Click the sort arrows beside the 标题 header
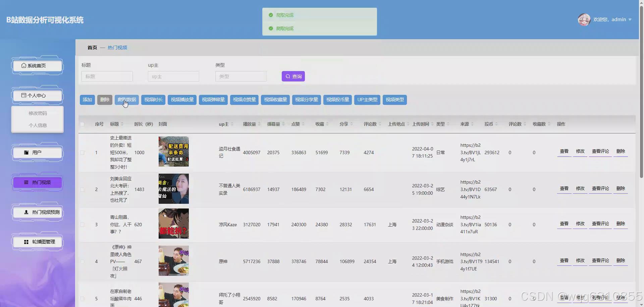This screenshot has width=644, height=307. [122, 124]
